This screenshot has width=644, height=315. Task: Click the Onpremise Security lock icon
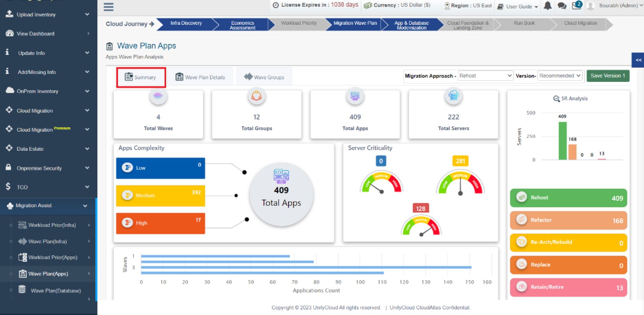pyautogui.click(x=9, y=167)
